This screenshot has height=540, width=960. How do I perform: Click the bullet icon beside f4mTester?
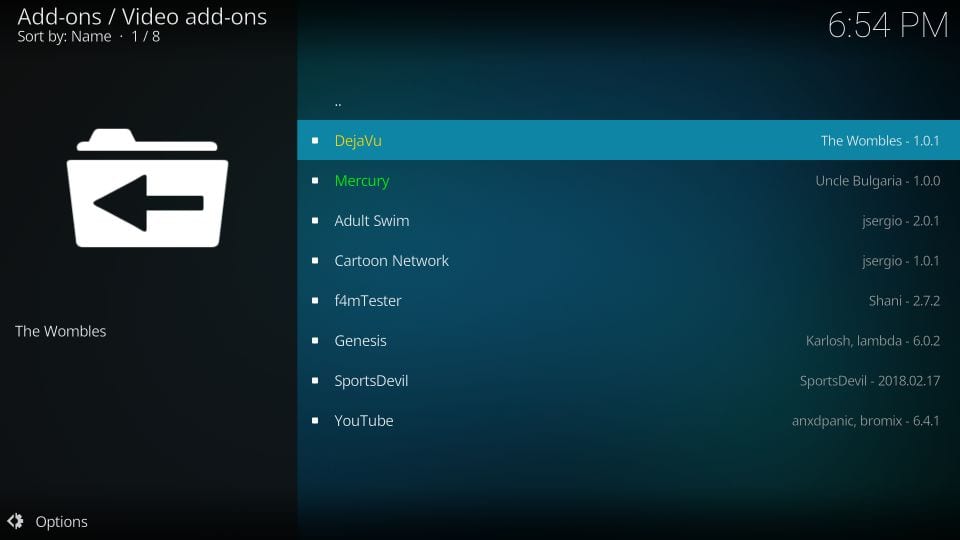[x=315, y=301]
